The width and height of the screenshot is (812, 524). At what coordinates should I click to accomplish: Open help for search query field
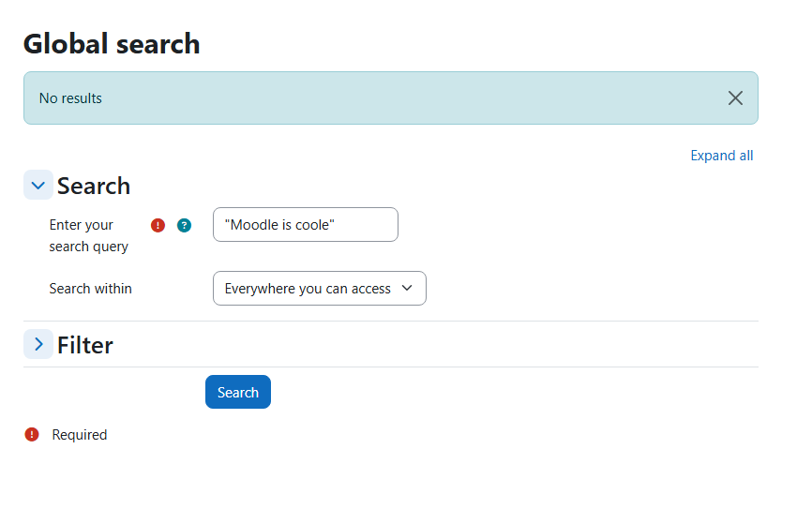(x=184, y=225)
